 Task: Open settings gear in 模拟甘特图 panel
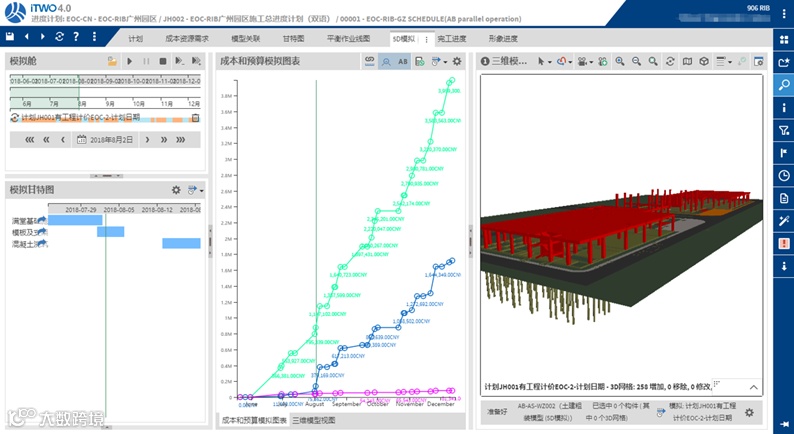[x=176, y=190]
